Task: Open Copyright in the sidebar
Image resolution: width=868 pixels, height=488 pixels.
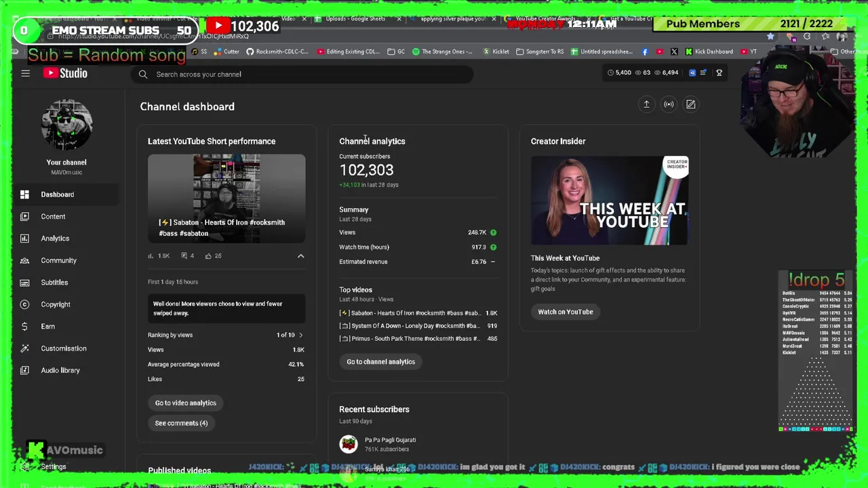Action: 56,304
